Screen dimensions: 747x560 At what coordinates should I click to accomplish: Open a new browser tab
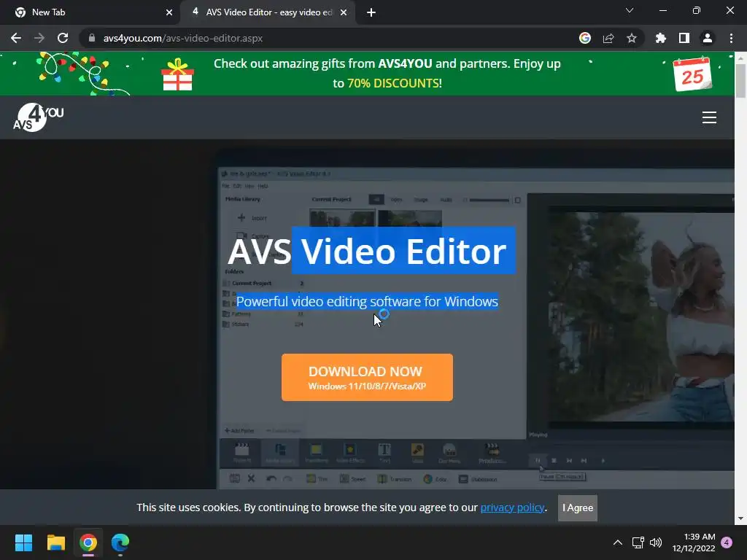(x=371, y=12)
